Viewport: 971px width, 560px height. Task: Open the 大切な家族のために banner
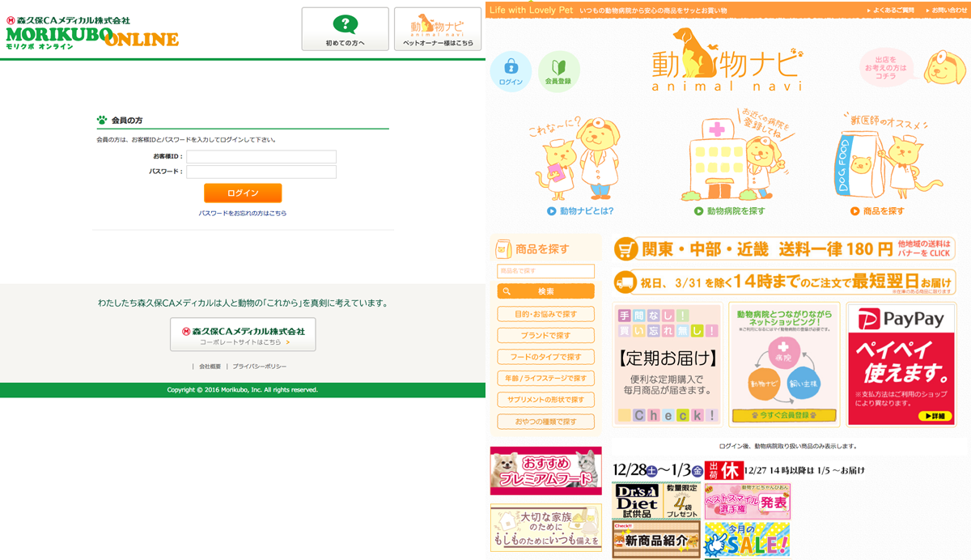click(545, 528)
